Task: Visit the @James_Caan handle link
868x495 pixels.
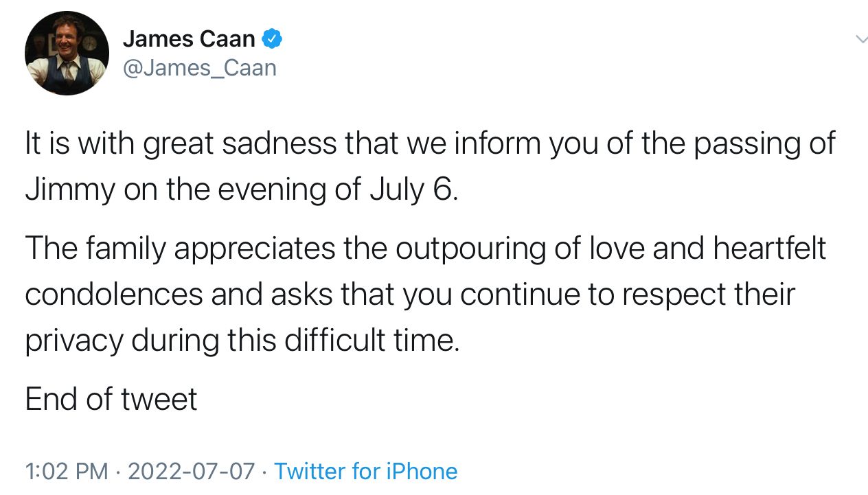Action: [x=199, y=68]
